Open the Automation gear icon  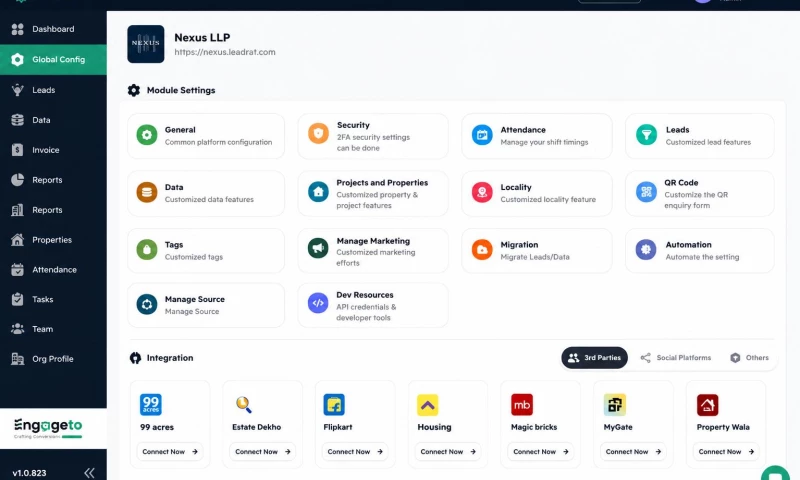pyautogui.click(x=646, y=249)
